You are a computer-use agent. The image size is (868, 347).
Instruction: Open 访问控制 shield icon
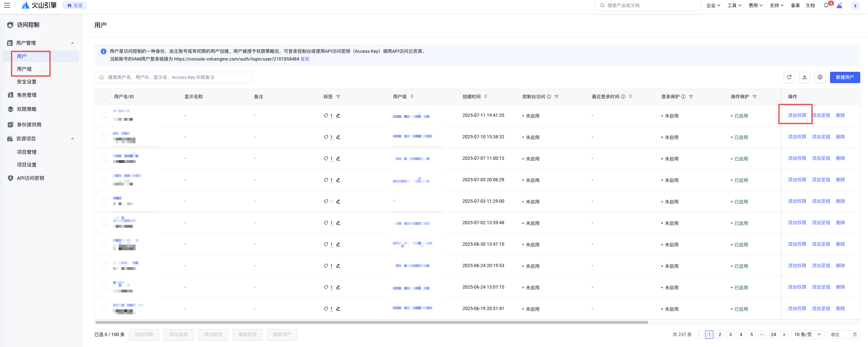coord(10,25)
